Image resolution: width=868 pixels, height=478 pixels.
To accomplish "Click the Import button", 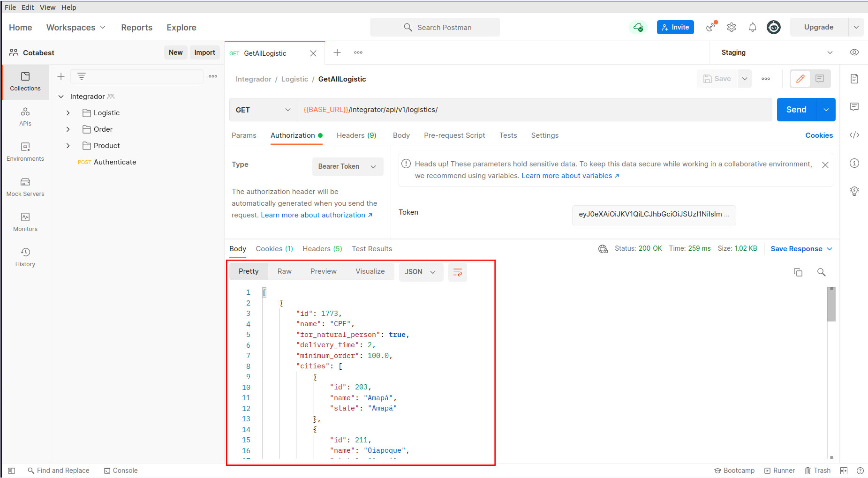I will (205, 52).
